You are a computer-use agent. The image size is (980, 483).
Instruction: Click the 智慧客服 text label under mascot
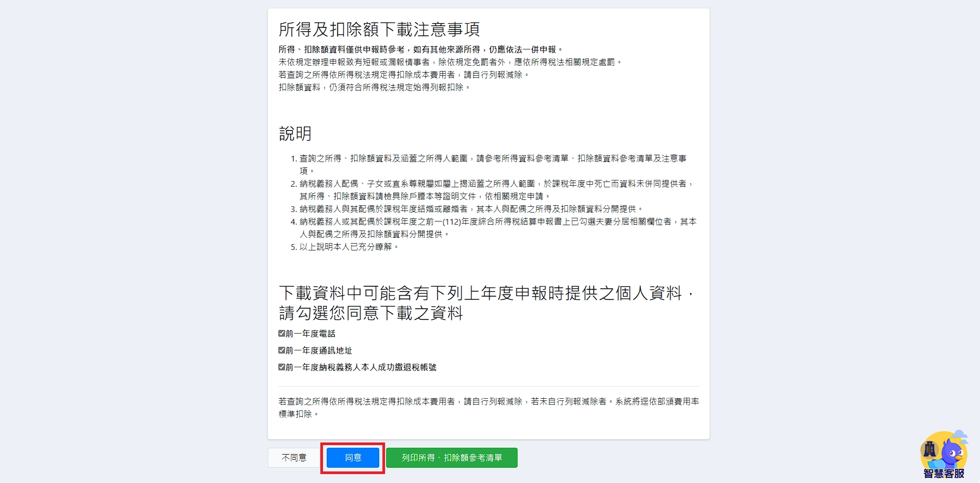[x=944, y=474]
